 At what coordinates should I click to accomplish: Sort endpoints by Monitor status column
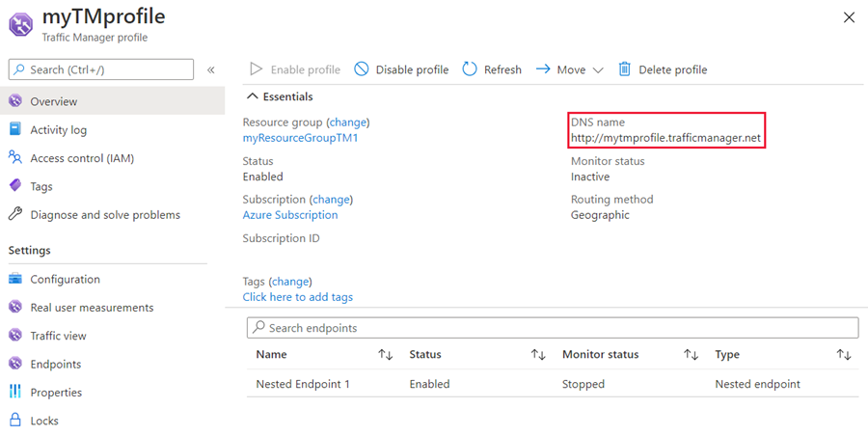[691, 355]
